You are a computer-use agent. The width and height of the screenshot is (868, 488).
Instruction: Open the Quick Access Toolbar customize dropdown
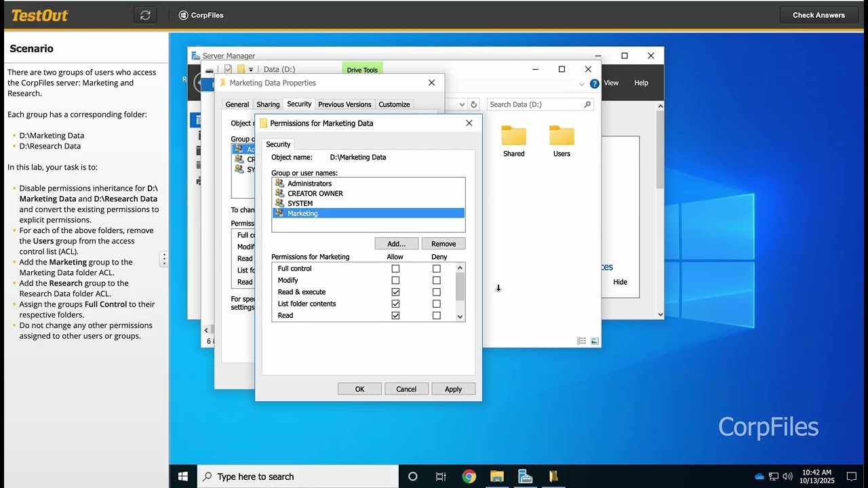pos(251,69)
